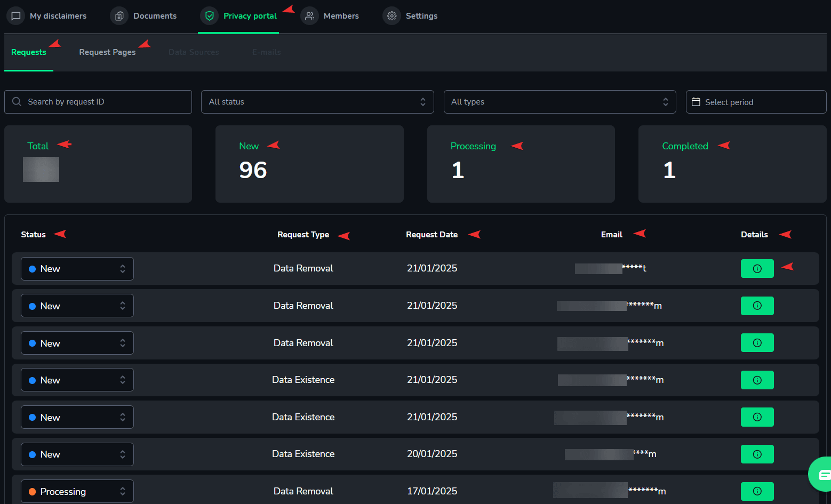The height and width of the screenshot is (504, 831).
Task: Open the Settings tab
Action: (411, 16)
